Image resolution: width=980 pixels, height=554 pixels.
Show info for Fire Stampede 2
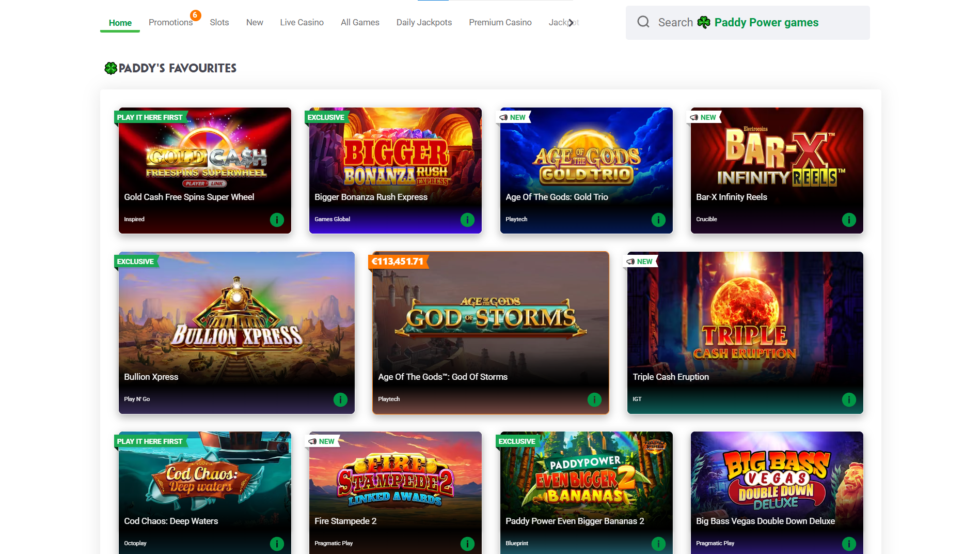click(x=467, y=544)
